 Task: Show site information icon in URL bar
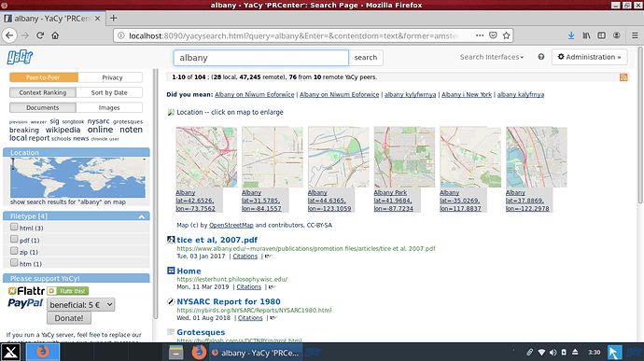[121, 35]
